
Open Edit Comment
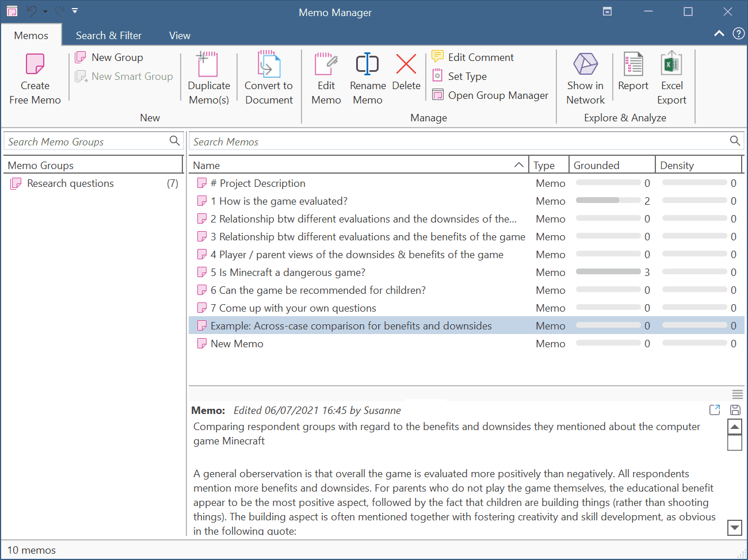pos(472,57)
